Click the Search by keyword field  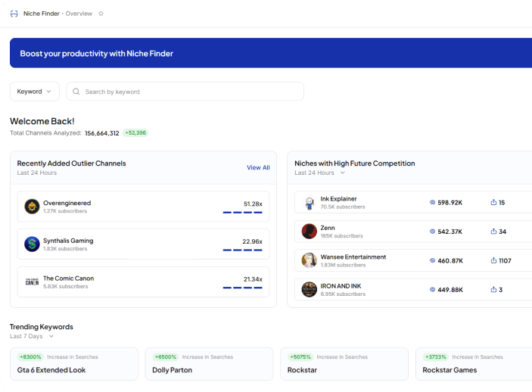(185, 92)
